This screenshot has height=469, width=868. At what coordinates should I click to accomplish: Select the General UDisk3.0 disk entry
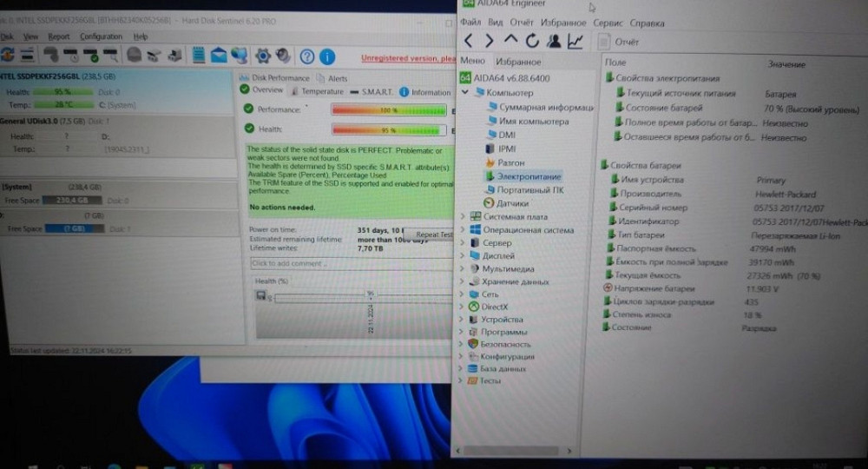click(116, 135)
